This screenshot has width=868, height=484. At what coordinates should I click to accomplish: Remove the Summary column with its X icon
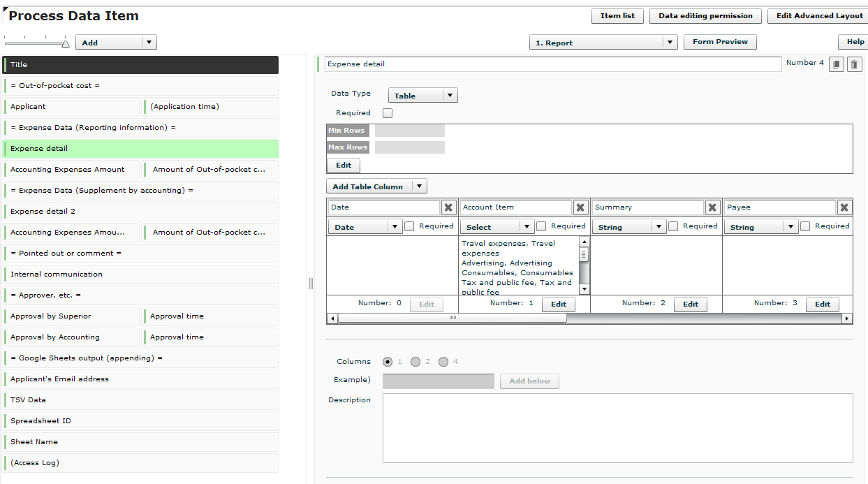(x=712, y=207)
